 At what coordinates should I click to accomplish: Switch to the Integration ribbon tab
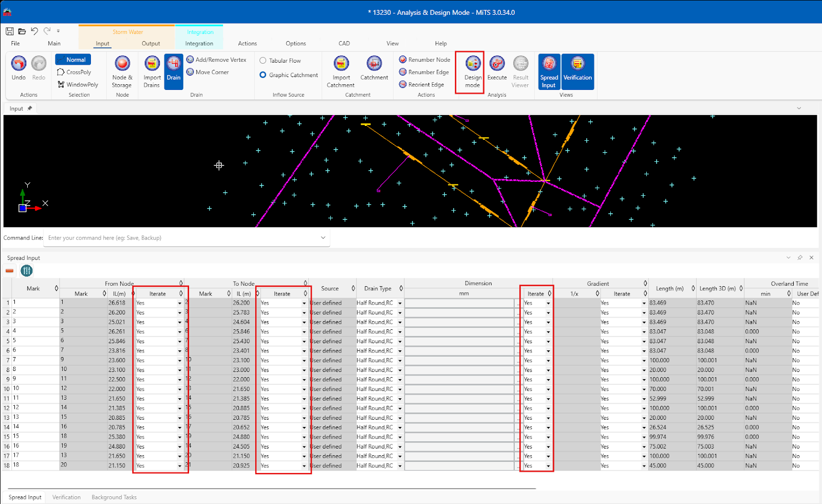coord(199,44)
